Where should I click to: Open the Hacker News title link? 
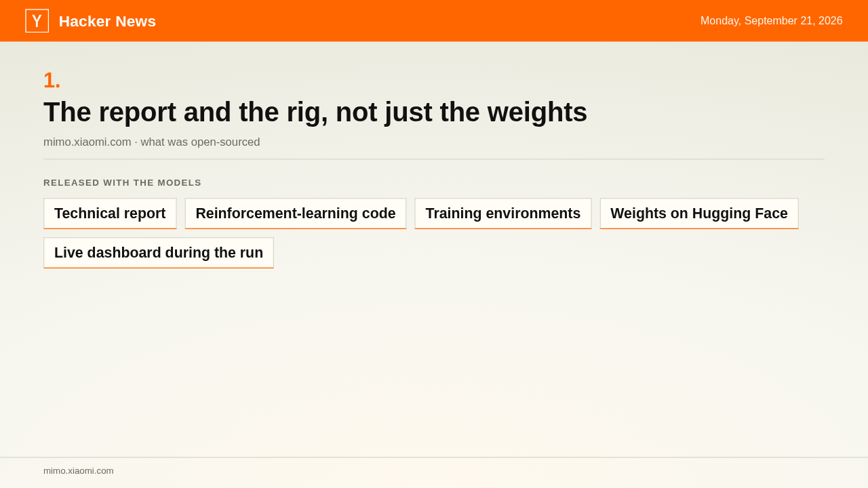(x=107, y=21)
